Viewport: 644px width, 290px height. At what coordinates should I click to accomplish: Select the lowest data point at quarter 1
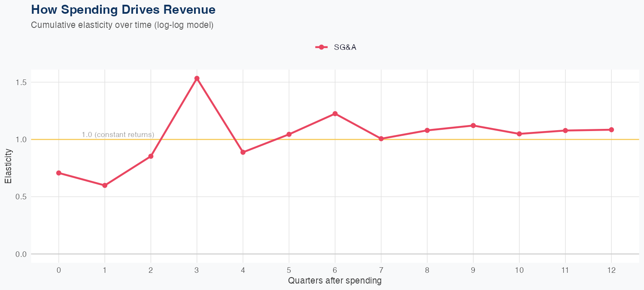(105, 186)
